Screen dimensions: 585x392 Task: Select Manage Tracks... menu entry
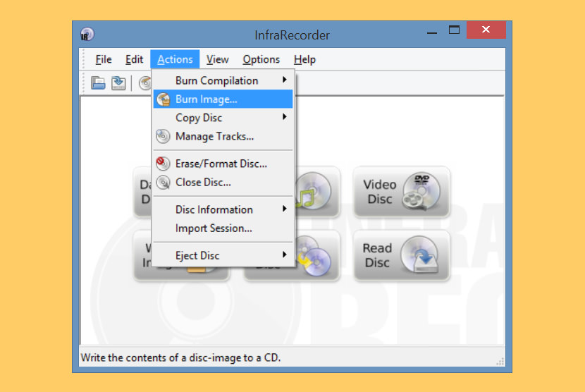(x=223, y=136)
